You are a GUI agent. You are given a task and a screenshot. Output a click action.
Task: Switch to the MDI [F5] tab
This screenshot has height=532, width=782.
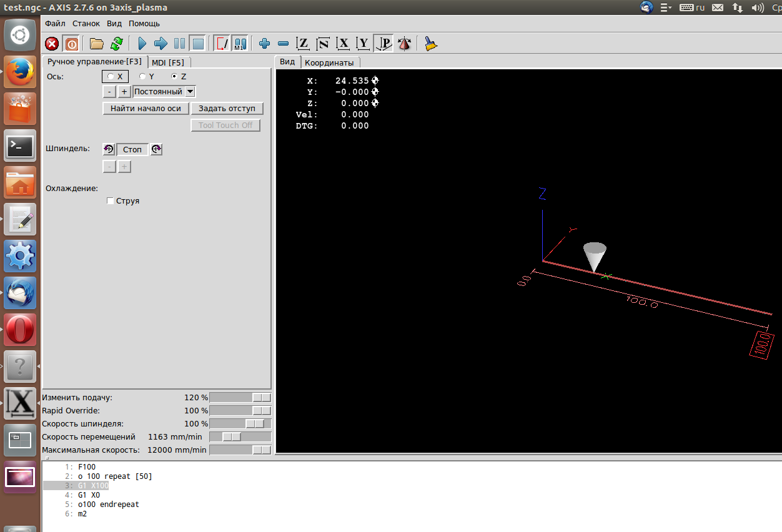click(x=168, y=62)
